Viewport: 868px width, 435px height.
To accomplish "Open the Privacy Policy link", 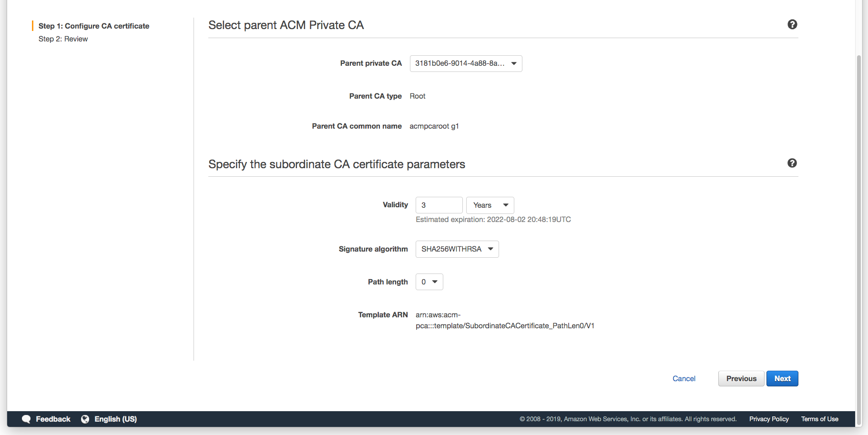I will pyautogui.click(x=768, y=419).
